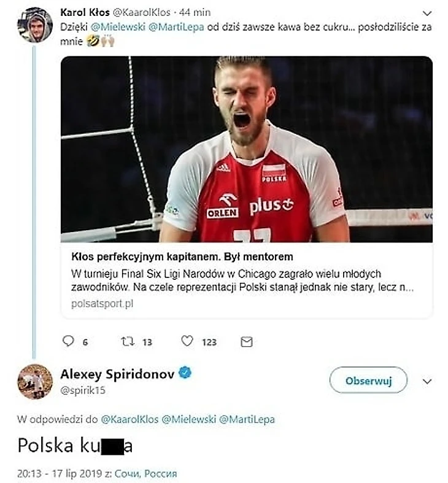Click @KaarolKlos in the reply-to line
The width and height of the screenshot is (448, 483).
pos(129,419)
